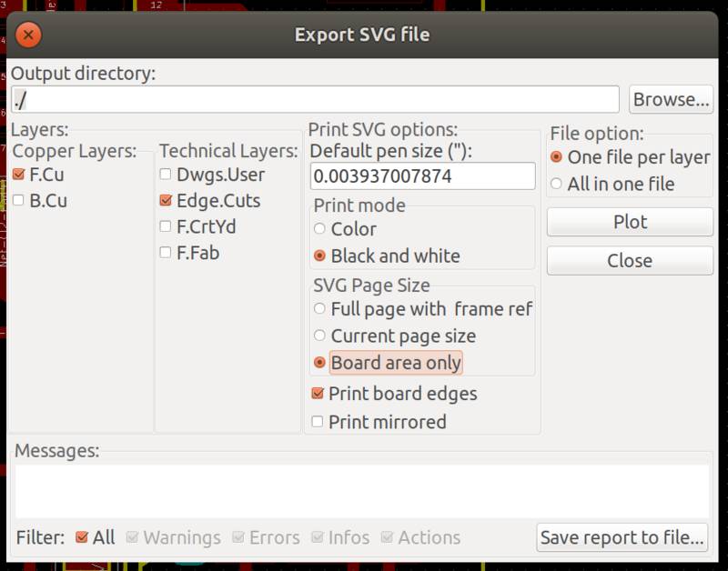This screenshot has width=728, height=571.
Task: Enable the Dwgs.User technical layer
Action: coord(166,175)
